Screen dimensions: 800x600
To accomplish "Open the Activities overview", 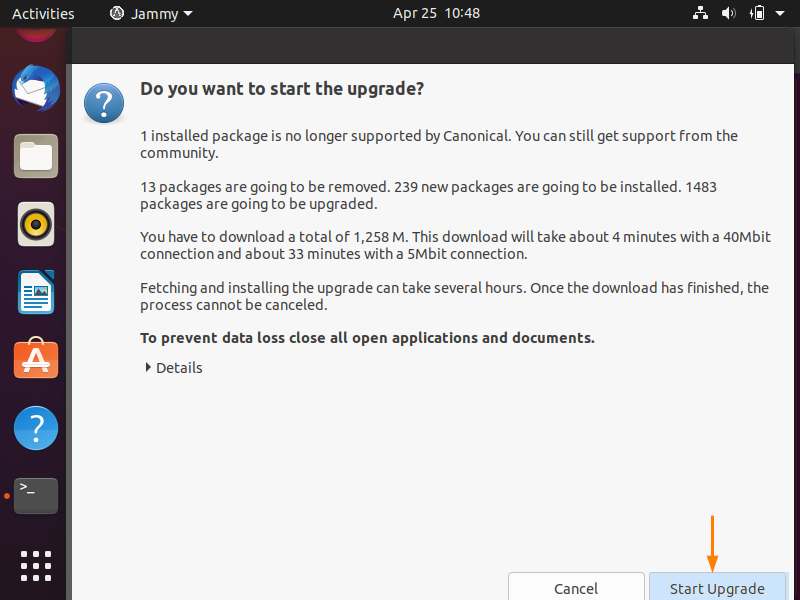I will pos(43,13).
